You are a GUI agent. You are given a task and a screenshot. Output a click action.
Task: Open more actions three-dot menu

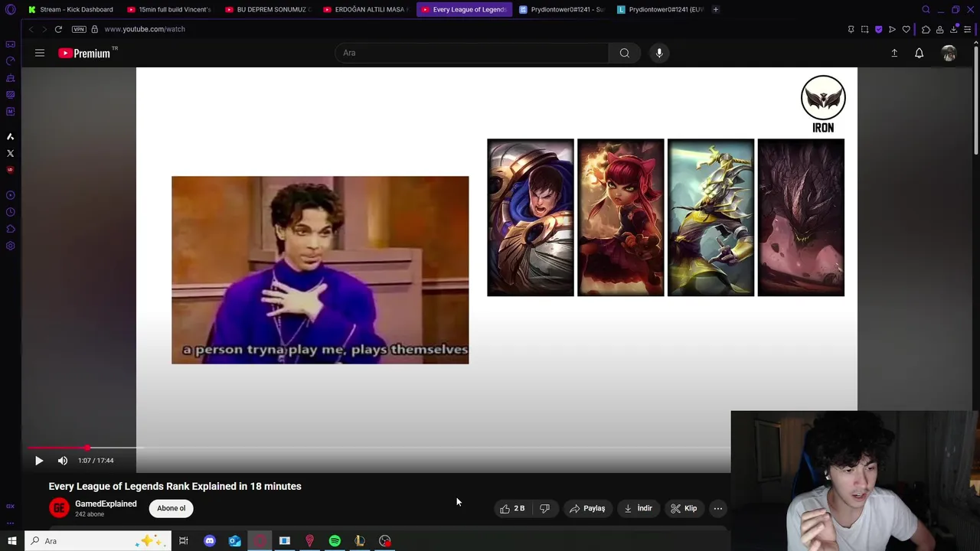718,508
